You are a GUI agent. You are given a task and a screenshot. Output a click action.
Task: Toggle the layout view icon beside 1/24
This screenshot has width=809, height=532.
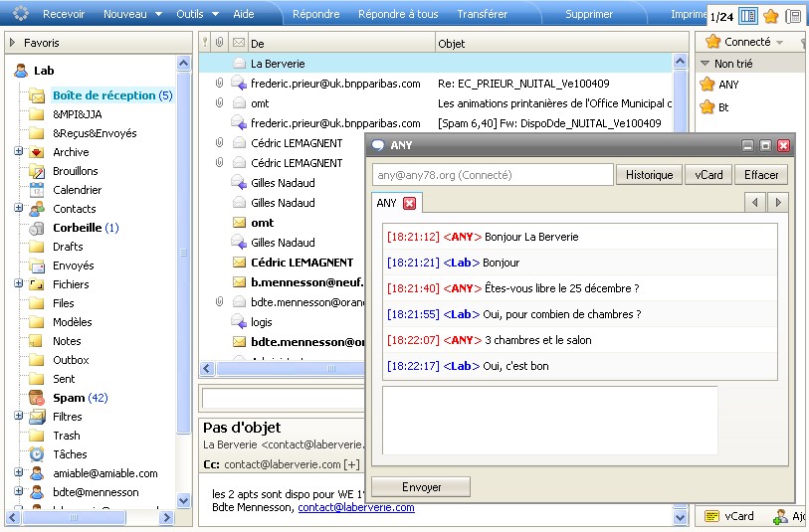tap(748, 16)
